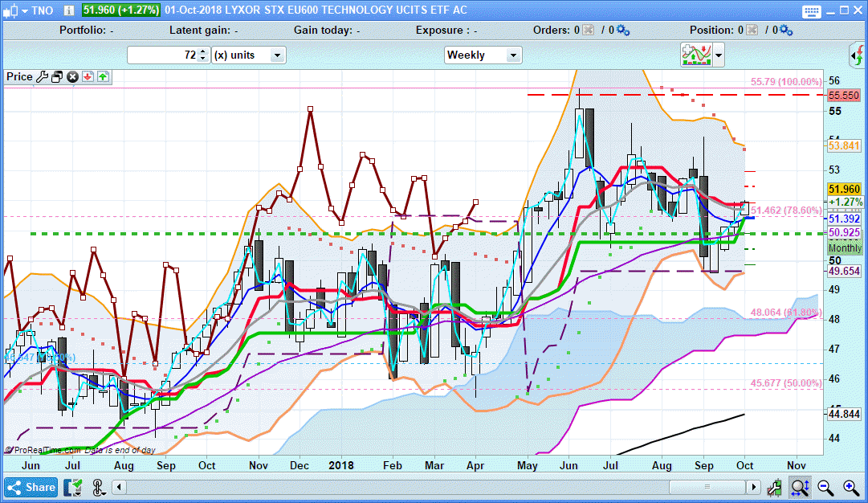Image resolution: width=868 pixels, height=503 pixels.
Task: Click the candle spacing adjust icon
Action: tap(774, 488)
